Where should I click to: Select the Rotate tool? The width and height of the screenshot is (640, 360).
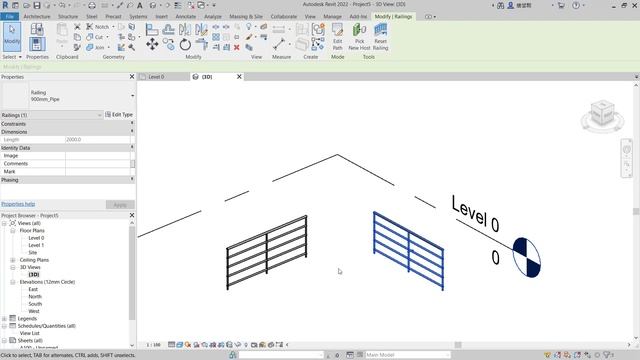(185, 44)
